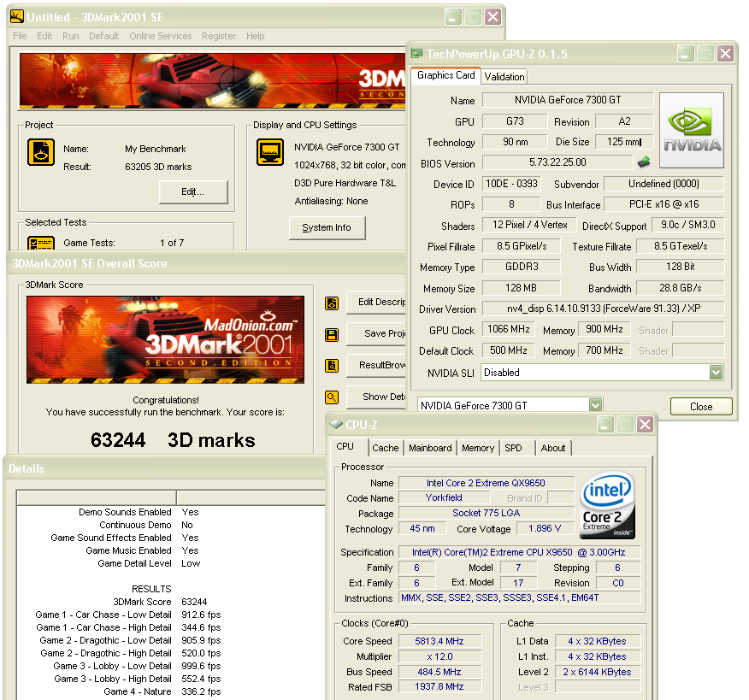Close the CPU-Z window
749x700 pixels.
(x=645, y=424)
